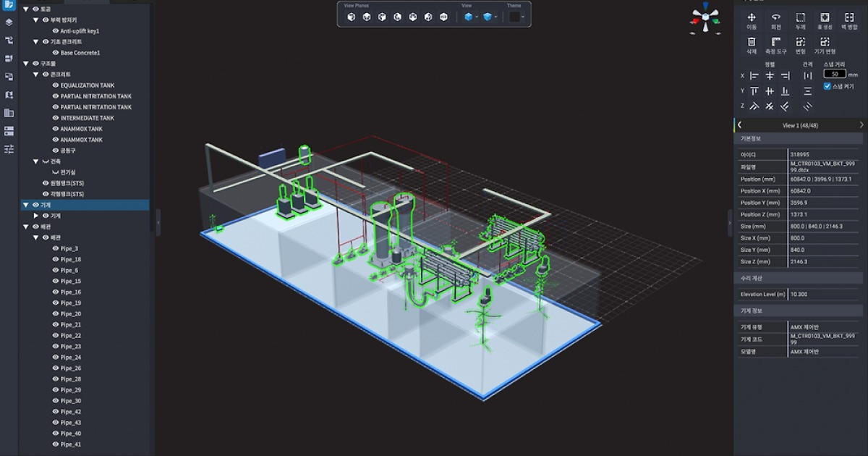
Task: Go to previous view with left chevron
Action: 739,125
